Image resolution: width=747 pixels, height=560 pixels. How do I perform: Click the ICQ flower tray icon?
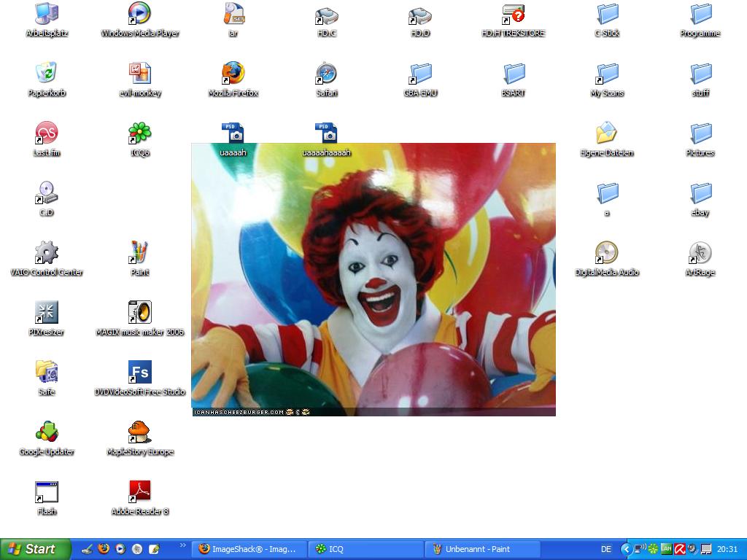coord(653,549)
